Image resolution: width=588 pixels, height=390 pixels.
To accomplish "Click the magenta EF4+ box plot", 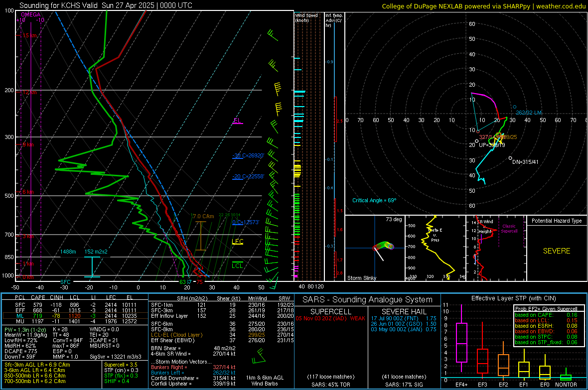I will (x=461, y=339).
